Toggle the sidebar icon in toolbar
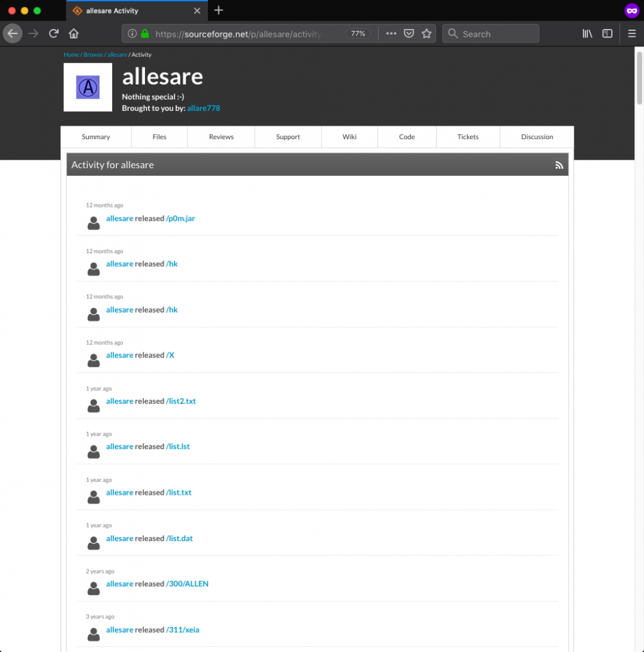 pos(607,34)
